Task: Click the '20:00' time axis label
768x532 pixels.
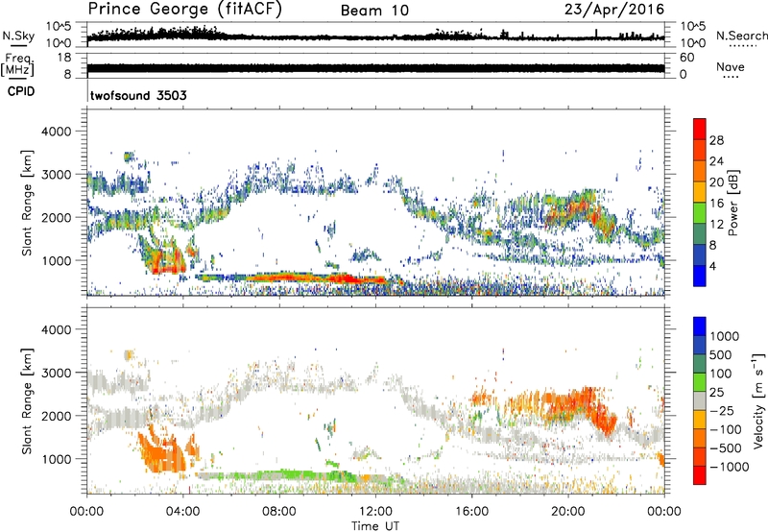Action: click(x=568, y=512)
